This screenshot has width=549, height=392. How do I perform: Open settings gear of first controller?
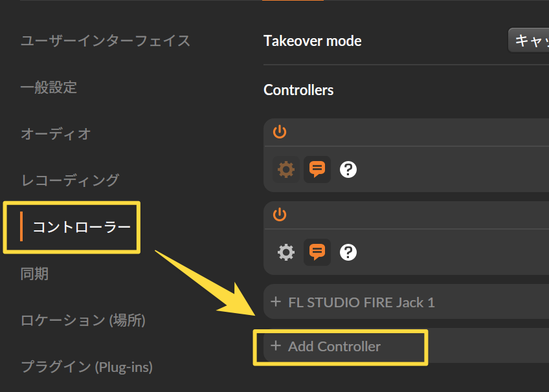pos(286,169)
